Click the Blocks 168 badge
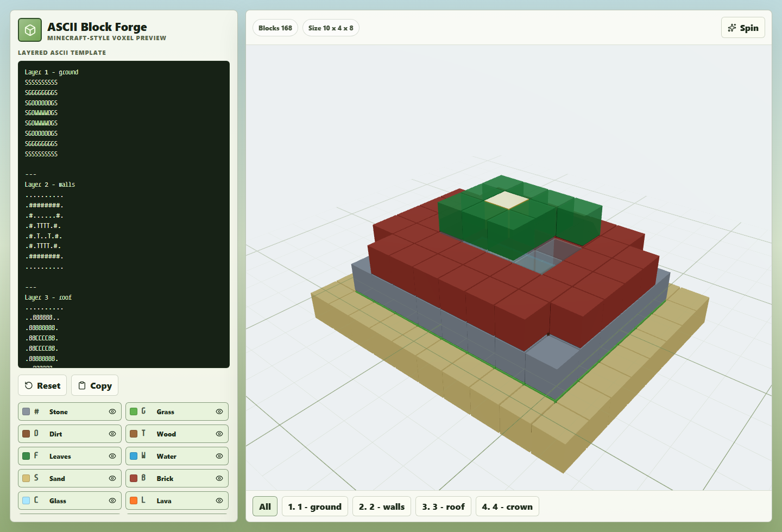 coord(275,28)
